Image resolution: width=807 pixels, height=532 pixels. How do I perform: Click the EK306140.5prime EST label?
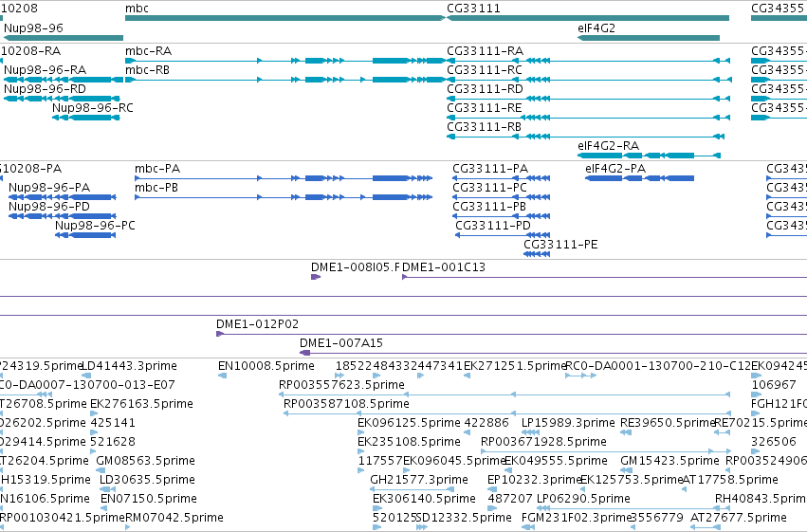[x=424, y=500]
